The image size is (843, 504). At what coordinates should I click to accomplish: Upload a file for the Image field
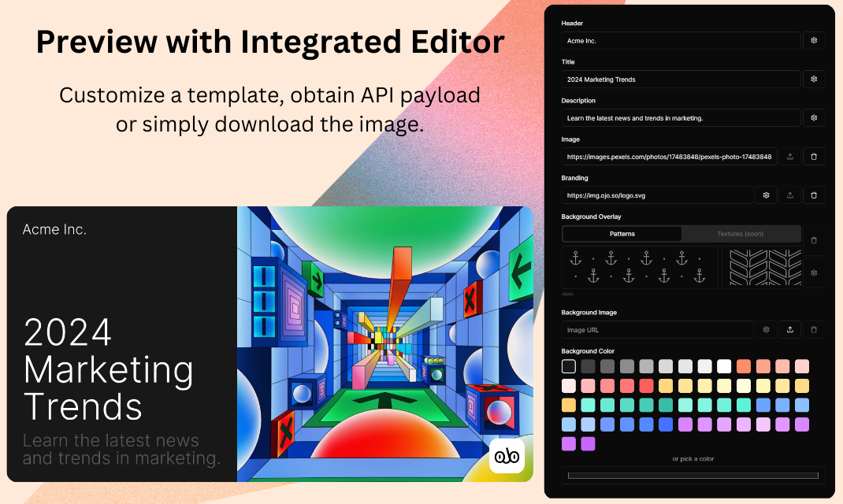click(x=789, y=157)
